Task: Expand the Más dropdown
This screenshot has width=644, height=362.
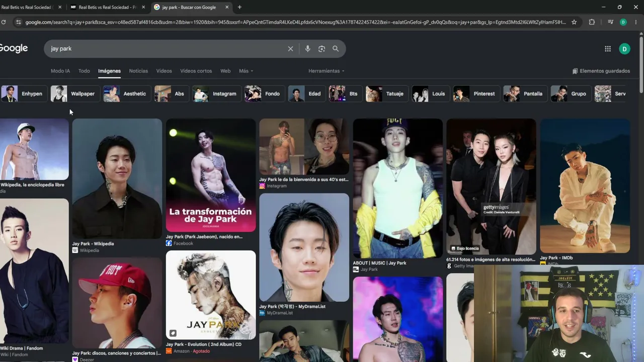Action: 246,71
